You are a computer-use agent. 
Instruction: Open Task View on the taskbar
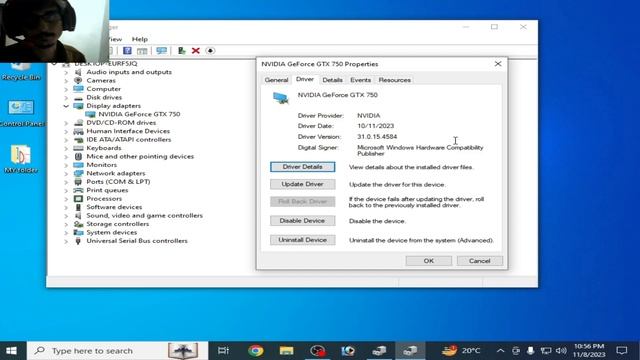click(223, 351)
